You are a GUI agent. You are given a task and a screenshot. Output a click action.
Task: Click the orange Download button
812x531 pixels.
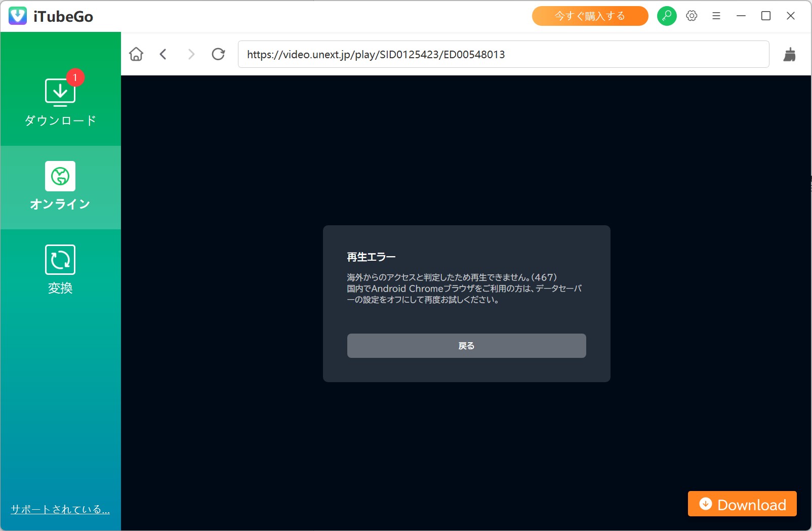[x=742, y=504]
